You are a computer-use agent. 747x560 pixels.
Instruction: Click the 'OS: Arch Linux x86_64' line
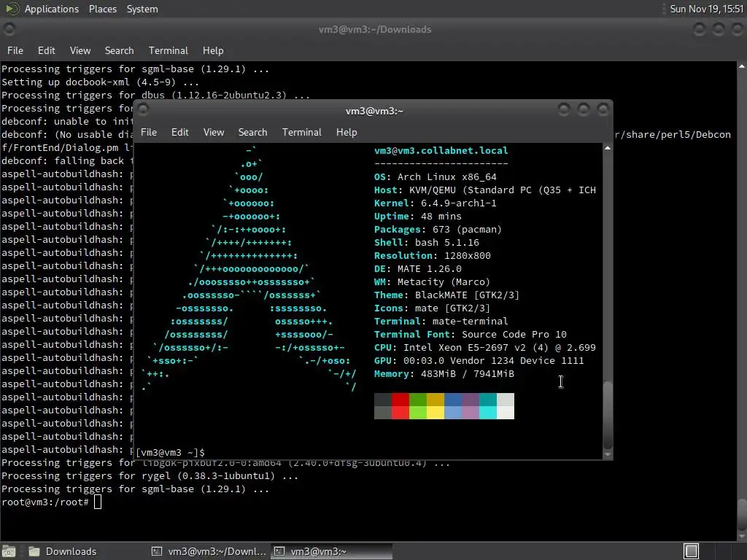pyautogui.click(x=435, y=176)
